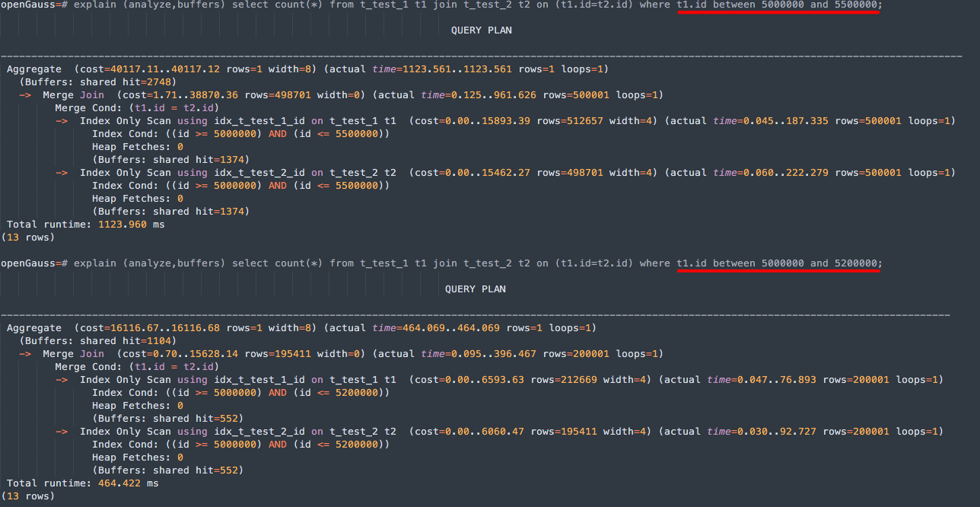
Task: Click "actual time=0.060..222.279" value
Action: click(x=749, y=173)
